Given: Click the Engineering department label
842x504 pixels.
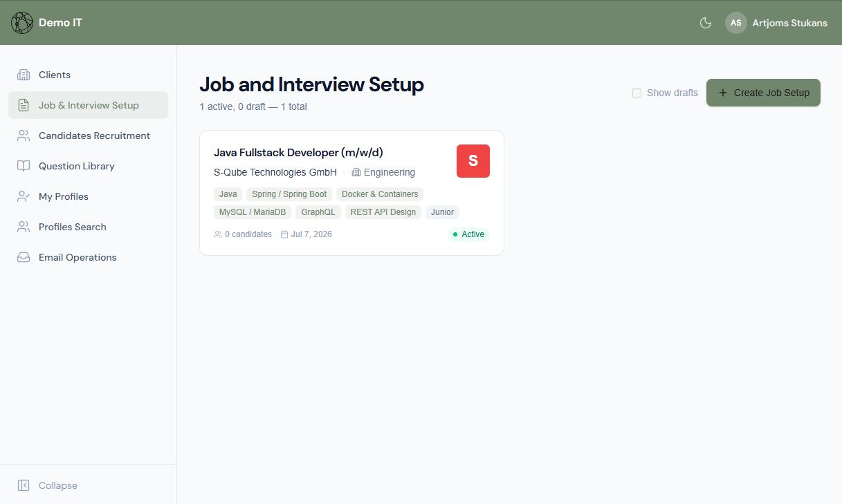Looking at the screenshot, I should coord(390,172).
